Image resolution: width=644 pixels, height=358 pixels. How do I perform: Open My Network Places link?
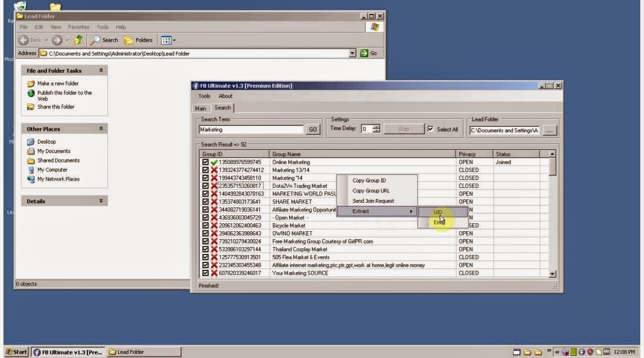[x=58, y=179]
